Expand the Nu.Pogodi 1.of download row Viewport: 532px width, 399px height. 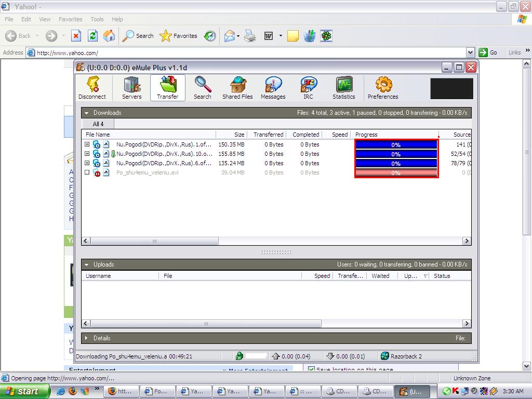click(x=87, y=144)
